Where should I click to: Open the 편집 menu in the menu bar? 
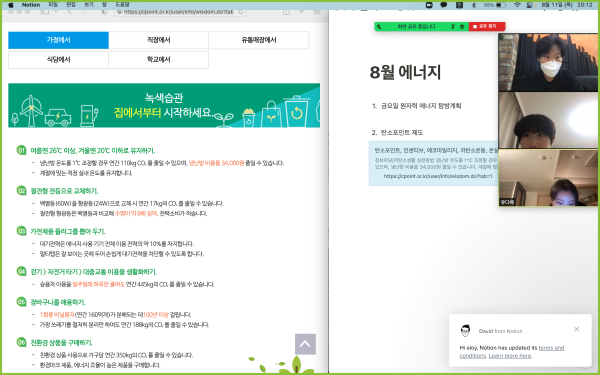pyautogui.click(x=71, y=5)
